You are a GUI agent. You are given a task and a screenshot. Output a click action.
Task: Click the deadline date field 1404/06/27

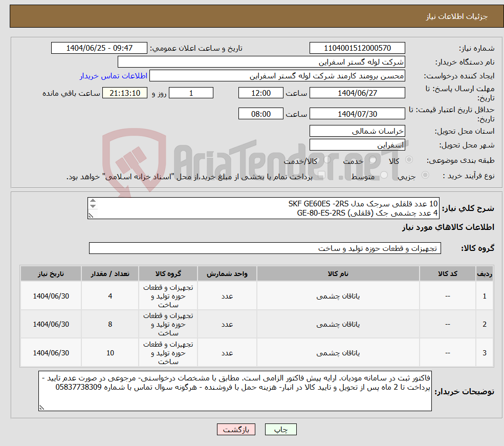(357, 93)
